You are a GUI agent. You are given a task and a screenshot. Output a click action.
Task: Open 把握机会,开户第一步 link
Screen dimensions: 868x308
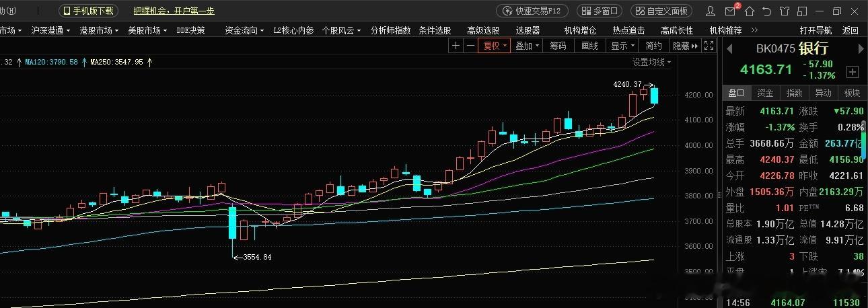click(174, 11)
